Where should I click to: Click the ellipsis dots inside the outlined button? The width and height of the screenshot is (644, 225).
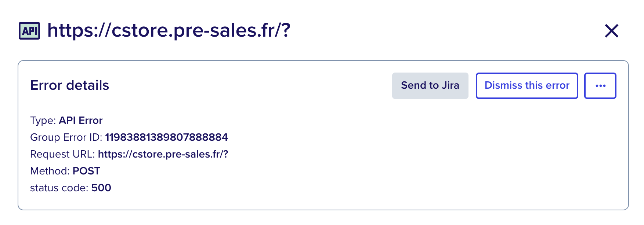[600, 86]
